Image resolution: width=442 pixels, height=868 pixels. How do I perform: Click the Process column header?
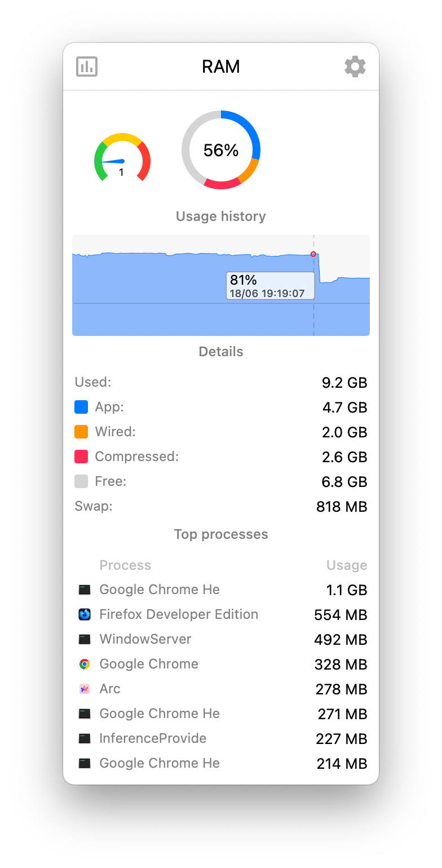(x=125, y=565)
